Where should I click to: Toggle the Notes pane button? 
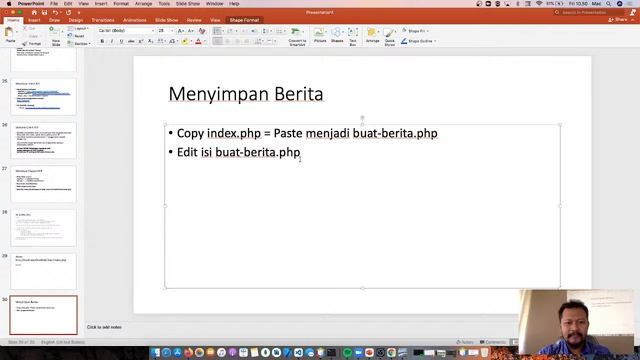point(465,342)
